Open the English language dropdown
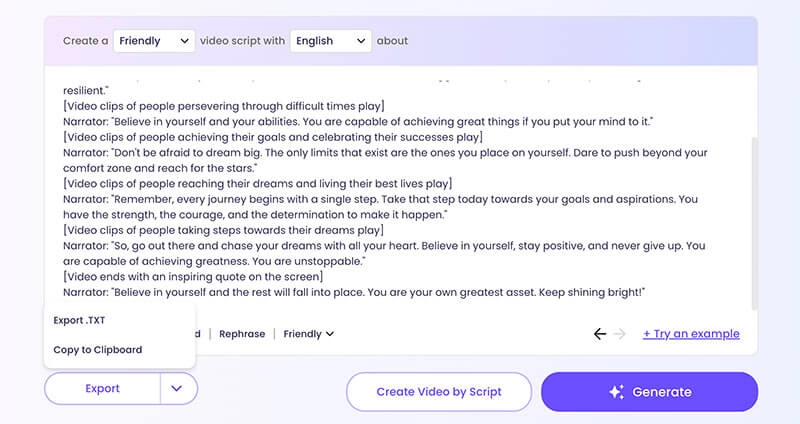Screen dimensions: 800x424 point(331,41)
